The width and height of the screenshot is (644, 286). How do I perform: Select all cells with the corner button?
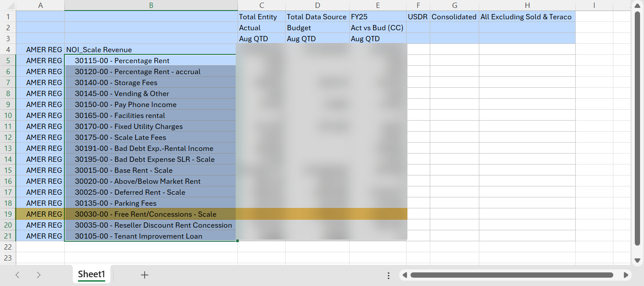click(8, 5)
